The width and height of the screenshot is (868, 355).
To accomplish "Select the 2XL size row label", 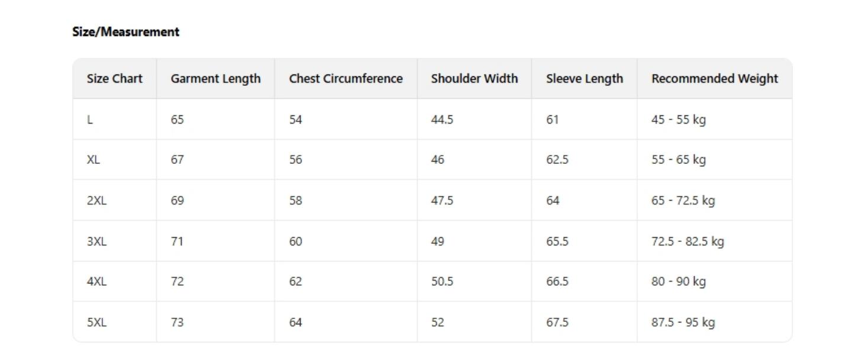I will coord(96,201).
